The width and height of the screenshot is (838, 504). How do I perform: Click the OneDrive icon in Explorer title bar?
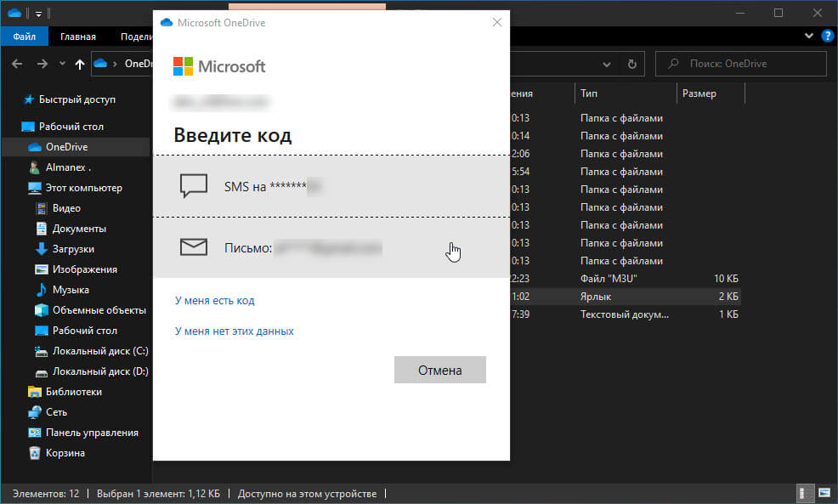[14, 13]
